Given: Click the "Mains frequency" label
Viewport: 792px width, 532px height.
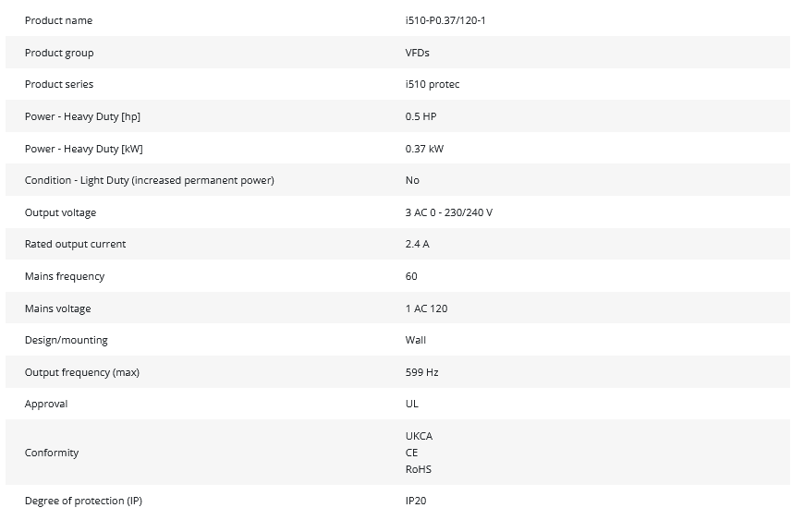Looking at the screenshot, I should 65,276.
